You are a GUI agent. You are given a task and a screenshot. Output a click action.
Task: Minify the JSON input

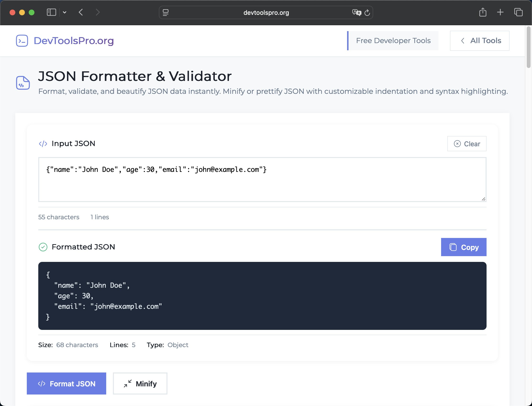[140, 383]
